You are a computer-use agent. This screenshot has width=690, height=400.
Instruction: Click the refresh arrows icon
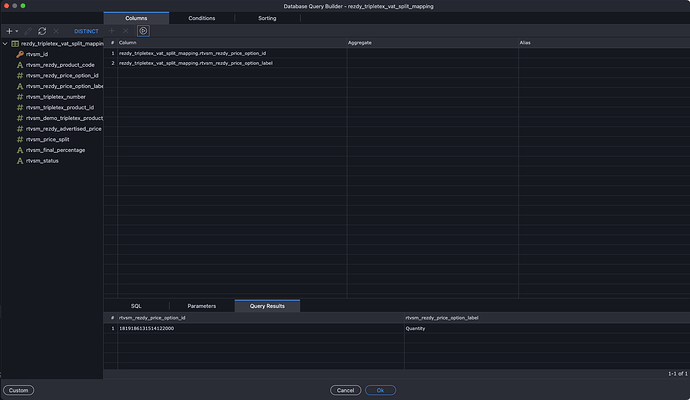[x=42, y=31]
